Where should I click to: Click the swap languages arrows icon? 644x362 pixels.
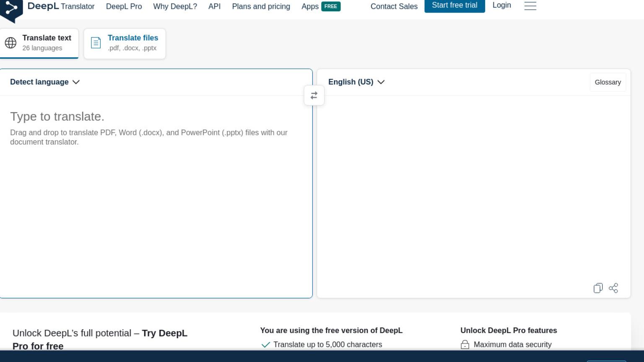[x=314, y=96]
